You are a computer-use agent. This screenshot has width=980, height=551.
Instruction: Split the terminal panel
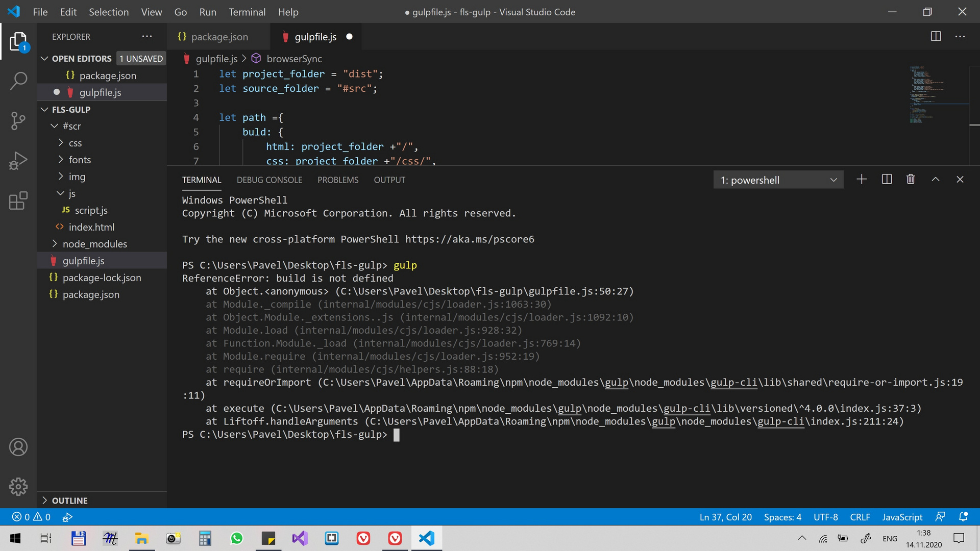(887, 180)
